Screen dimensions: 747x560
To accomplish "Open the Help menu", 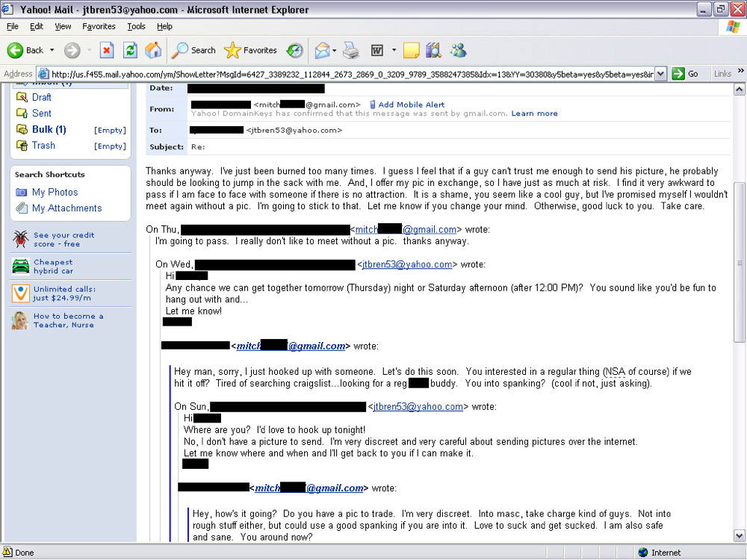I will 164,26.
